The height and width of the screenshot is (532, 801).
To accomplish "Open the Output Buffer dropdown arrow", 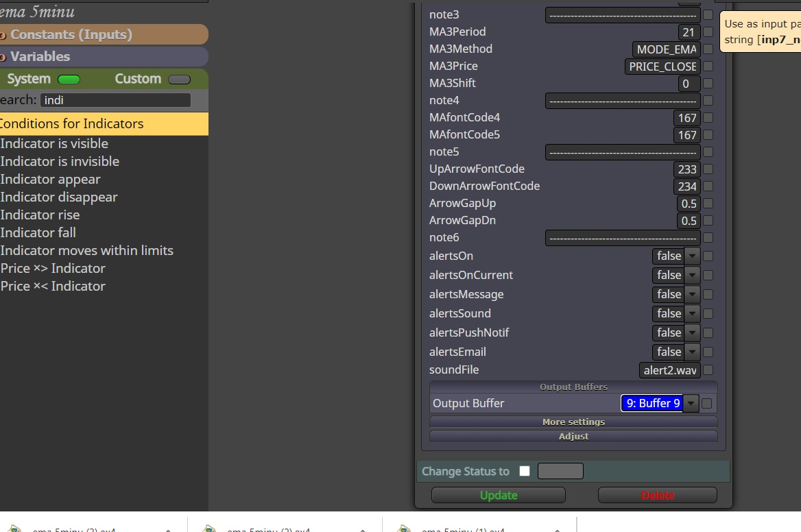I will pos(691,403).
